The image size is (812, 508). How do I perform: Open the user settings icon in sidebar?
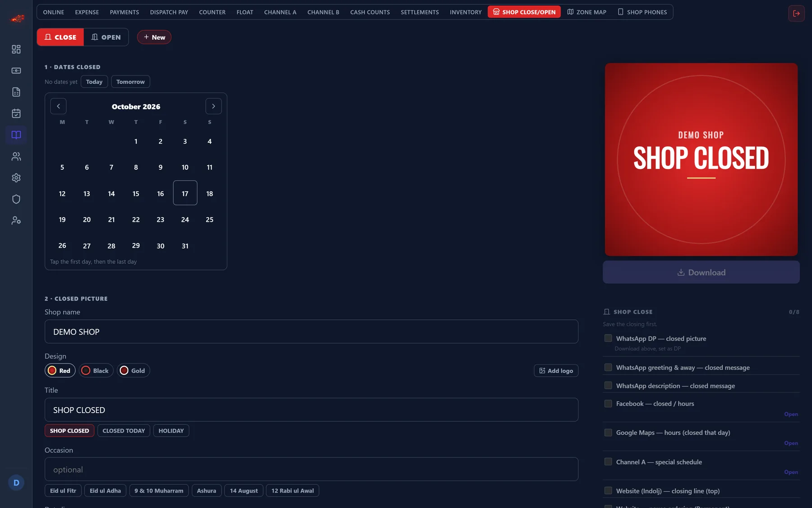point(16,220)
